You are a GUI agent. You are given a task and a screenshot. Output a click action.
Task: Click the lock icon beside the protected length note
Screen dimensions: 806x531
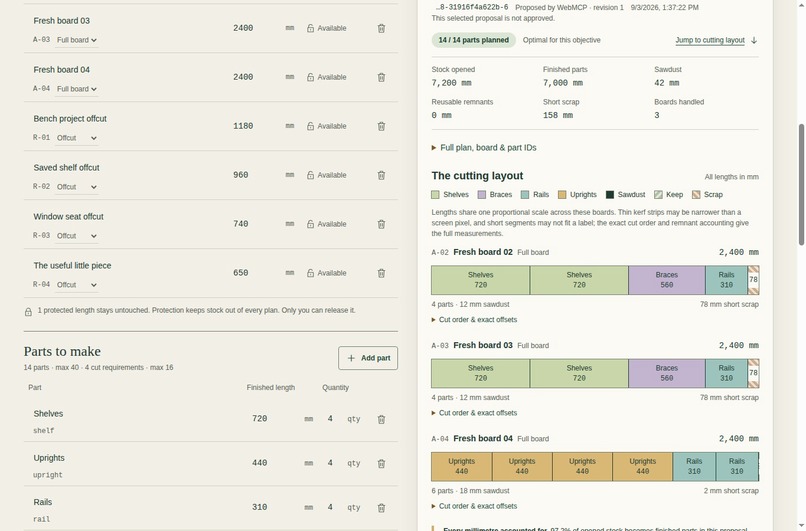click(x=28, y=312)
